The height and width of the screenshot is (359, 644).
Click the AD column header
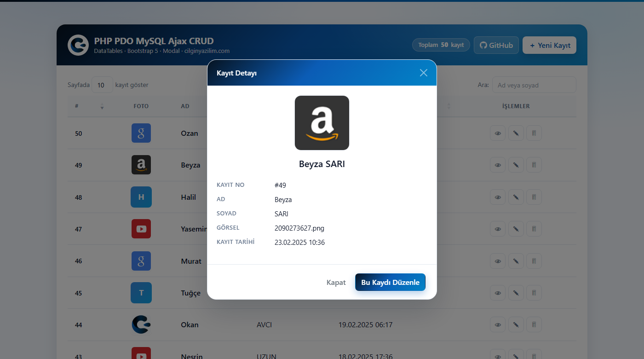coord(185,106)
